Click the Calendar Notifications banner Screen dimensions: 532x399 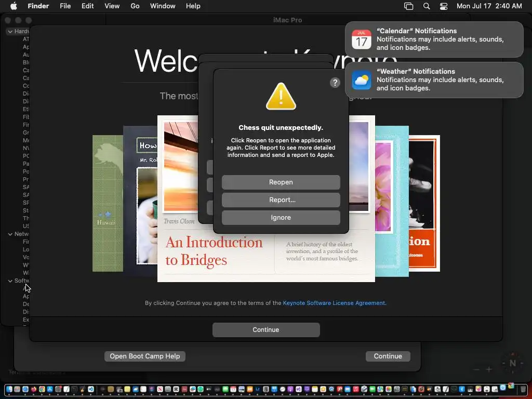434,39
